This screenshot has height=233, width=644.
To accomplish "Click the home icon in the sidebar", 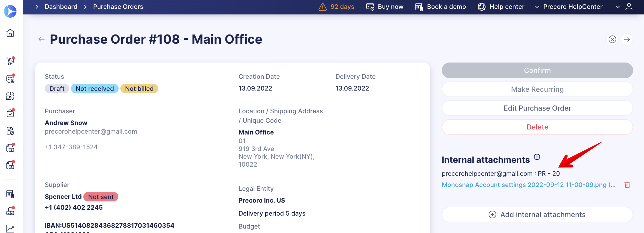I will pyautogui.click(x=10, y=33).
